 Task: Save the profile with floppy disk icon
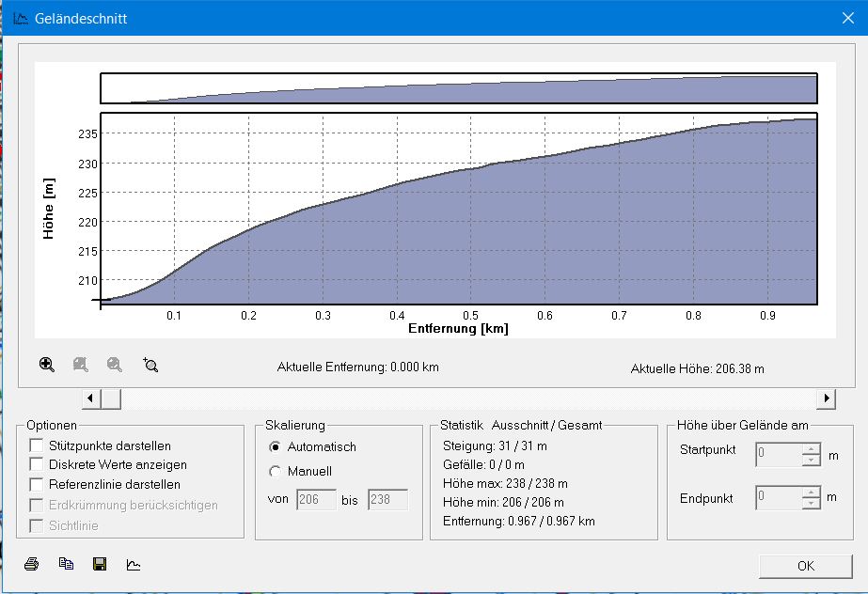click(99, 564)
